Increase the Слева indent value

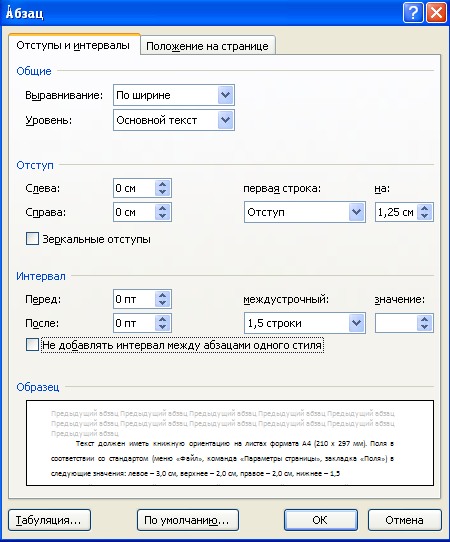[163, 184]
